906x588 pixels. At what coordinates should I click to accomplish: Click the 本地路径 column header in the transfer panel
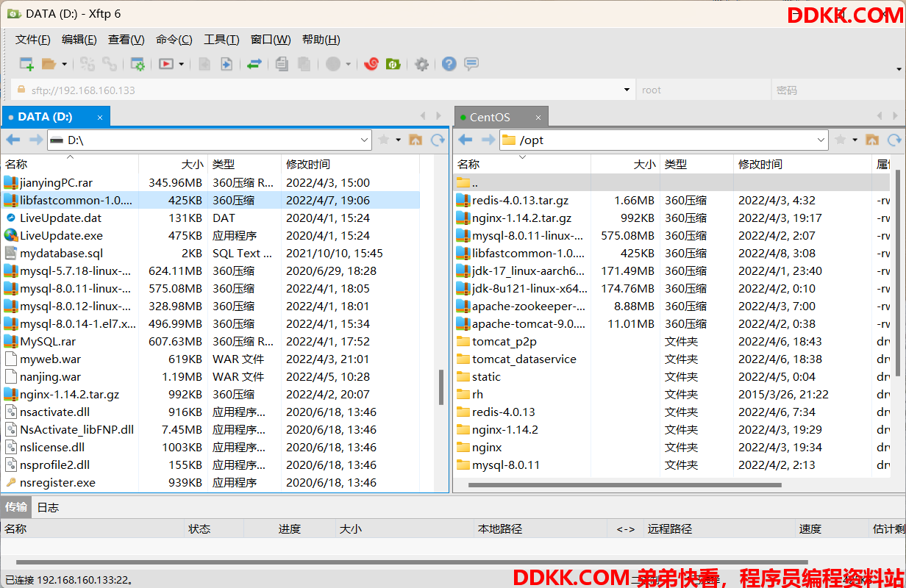tap(540, 528)
